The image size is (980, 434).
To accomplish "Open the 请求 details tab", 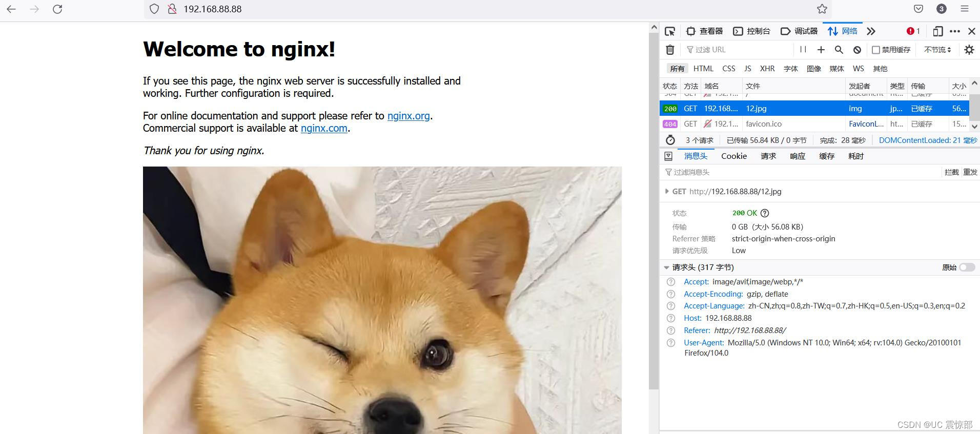I will click(768, 156).
